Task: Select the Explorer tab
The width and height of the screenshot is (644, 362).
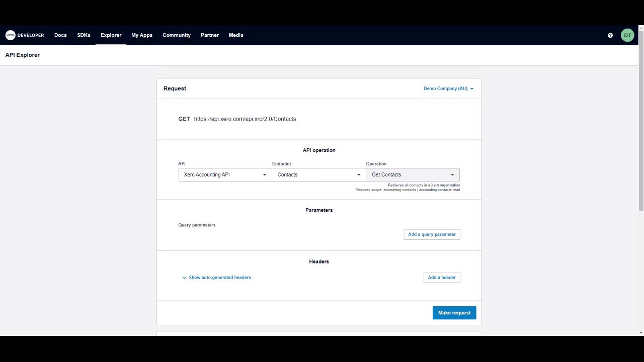Action: (x=111, y=35)
